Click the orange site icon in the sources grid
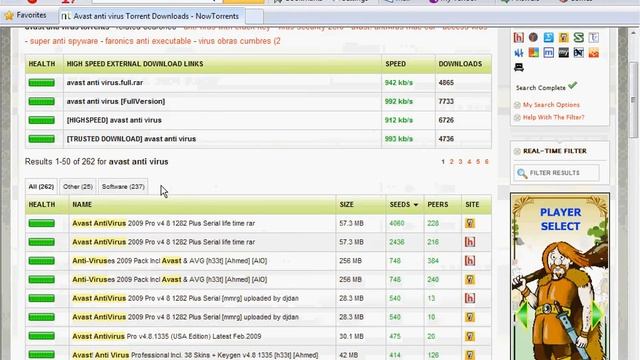The height and width of the screenshot is (360, 640). click(x=593, y=53)
